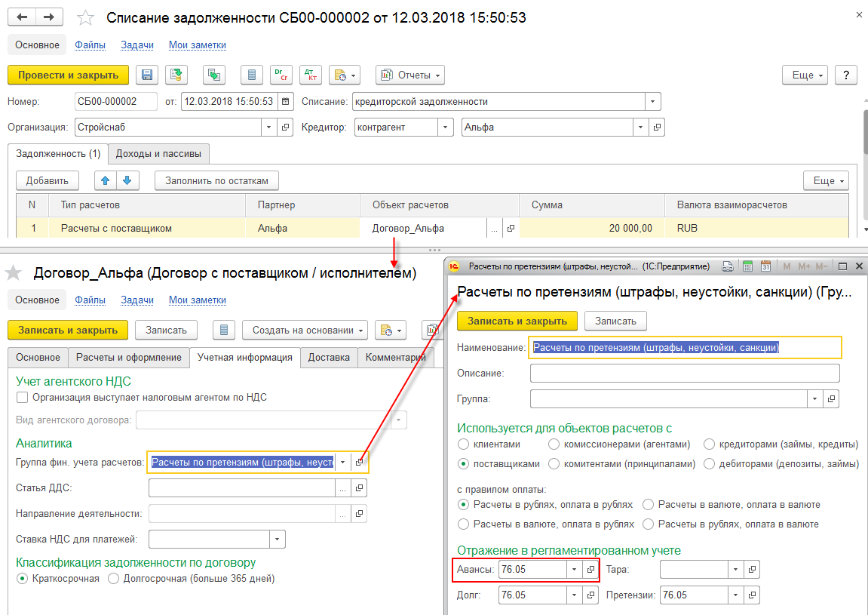868x615 pixels.
Task: Open Мои заметки link in contract form
Action: click(198, 300)
